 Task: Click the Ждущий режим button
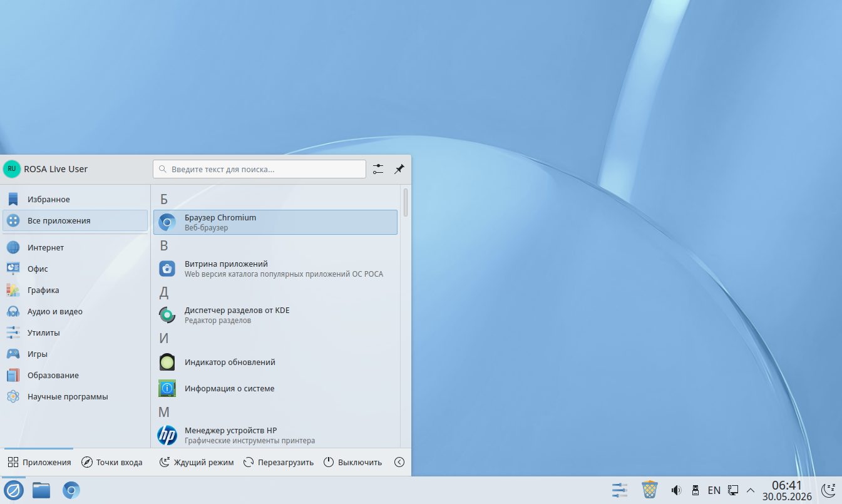(197, 462)
